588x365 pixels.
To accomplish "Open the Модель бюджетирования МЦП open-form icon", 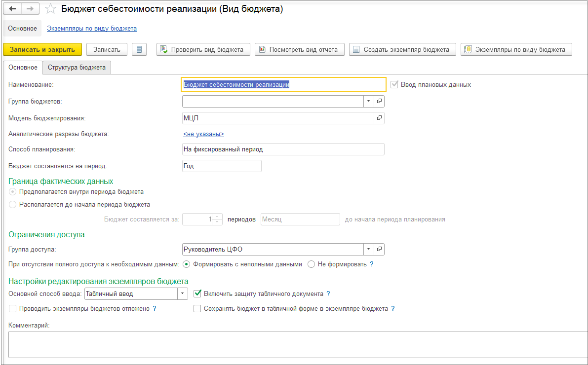I will coord(379,118).
